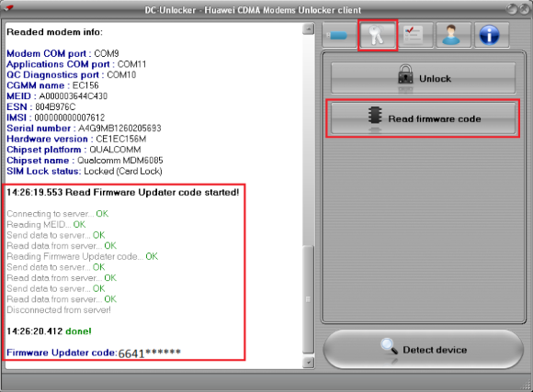Click the padlock icon on Unlock
This screenshot has height=392, width=533.
[405, 74]
